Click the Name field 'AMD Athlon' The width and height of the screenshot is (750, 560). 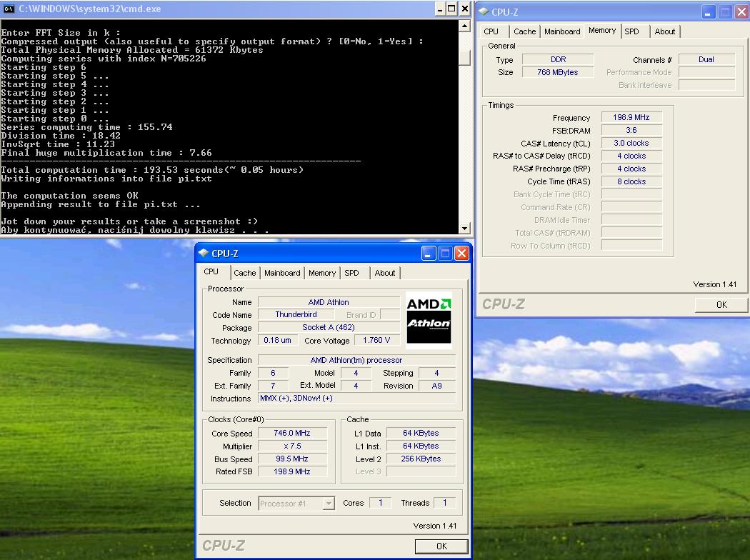point(329,302)
